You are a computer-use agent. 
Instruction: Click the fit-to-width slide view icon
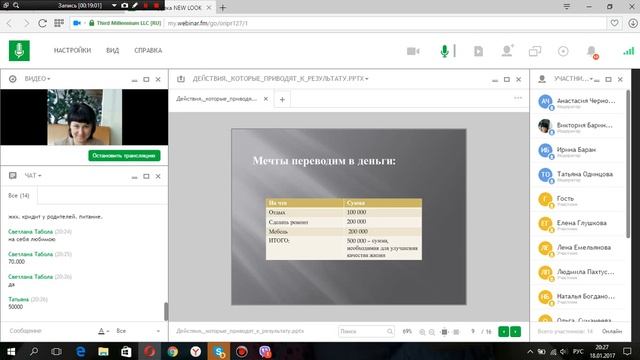tap(444, 332)
